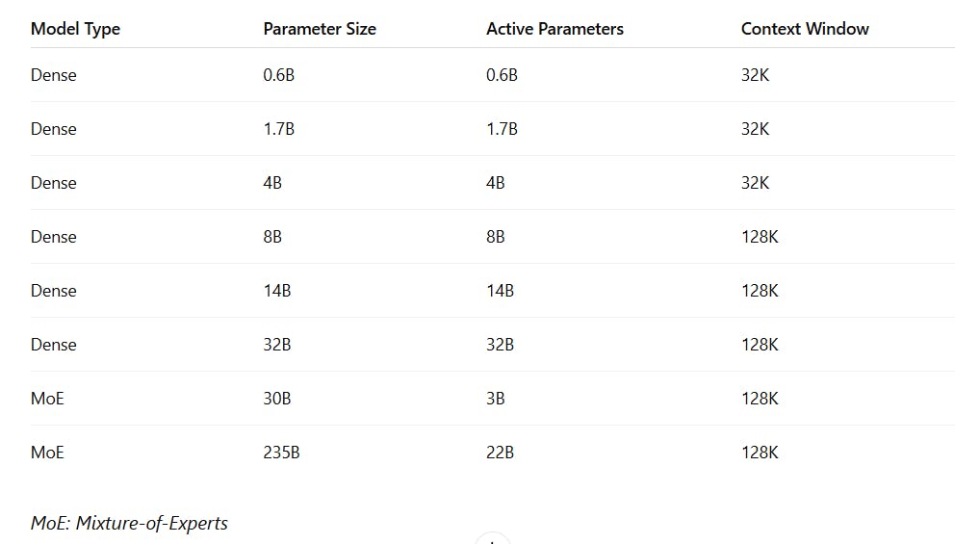
Task: Click the 30B parameter size value
Action: (277, 399)
